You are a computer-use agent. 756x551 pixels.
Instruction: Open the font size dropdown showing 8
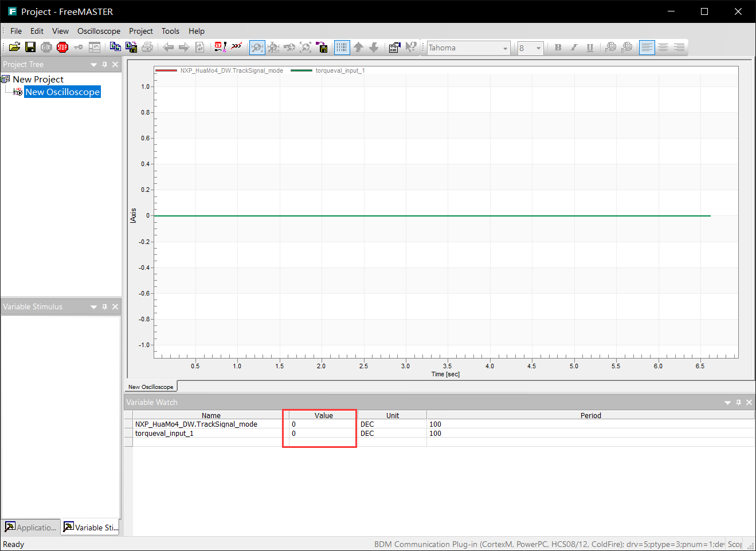pyautogui.click(x=538, y=48)
